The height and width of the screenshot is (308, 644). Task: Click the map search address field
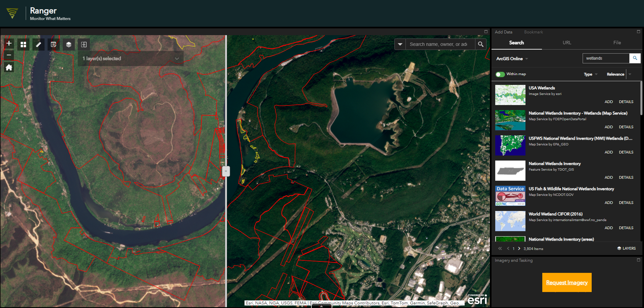pyautogui.click(x=440, y=44)
